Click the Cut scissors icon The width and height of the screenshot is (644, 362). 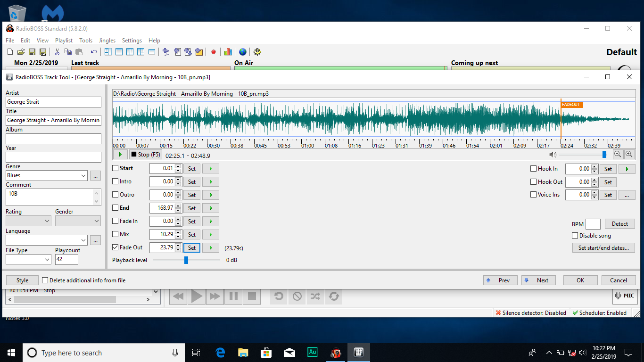click(x=57, y=52)
